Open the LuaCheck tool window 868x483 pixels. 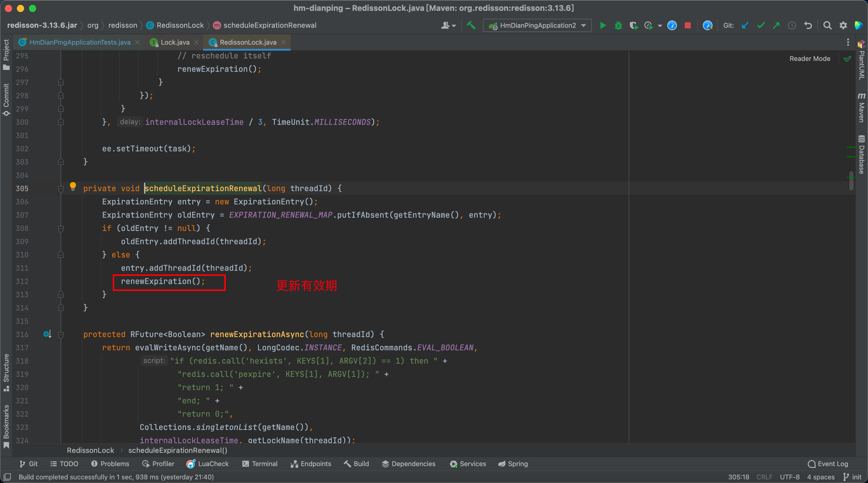pyautogui.click(x=208, y=464)
